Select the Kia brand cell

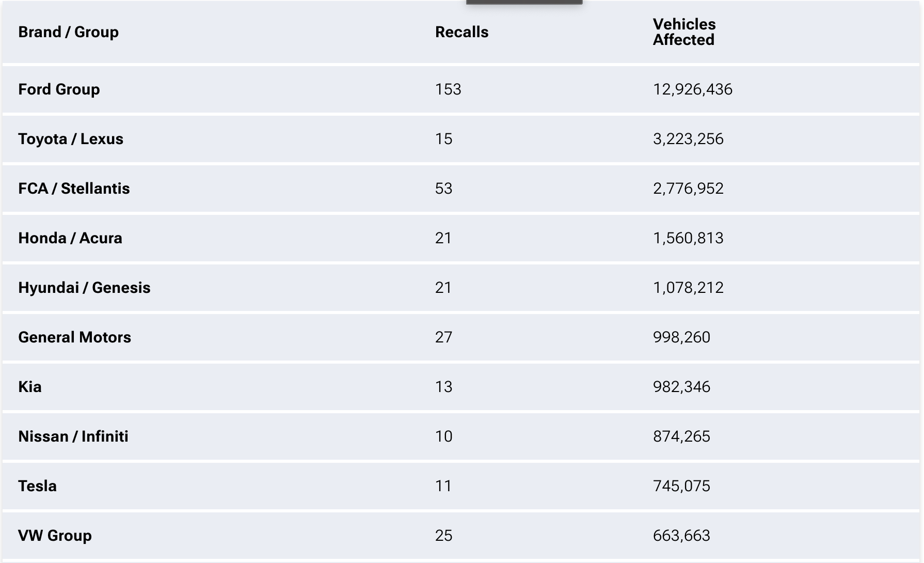[30, 387]
